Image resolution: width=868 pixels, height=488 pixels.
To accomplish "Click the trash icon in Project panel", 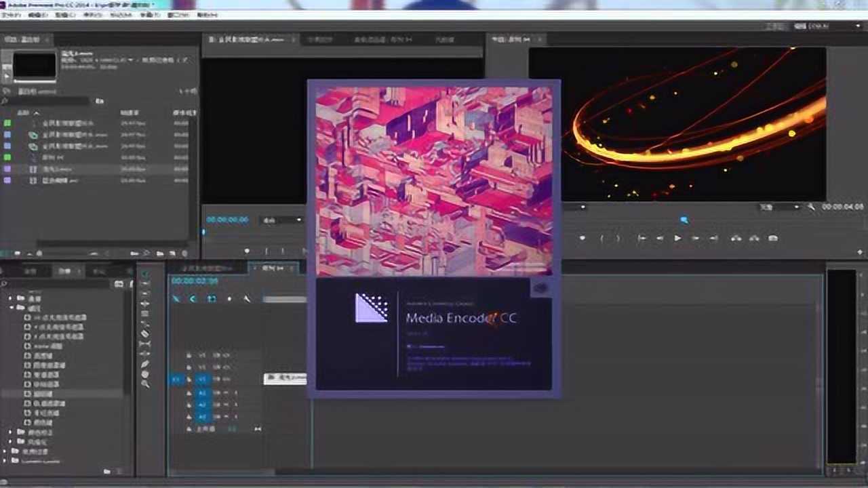I will tap(186, 253).
